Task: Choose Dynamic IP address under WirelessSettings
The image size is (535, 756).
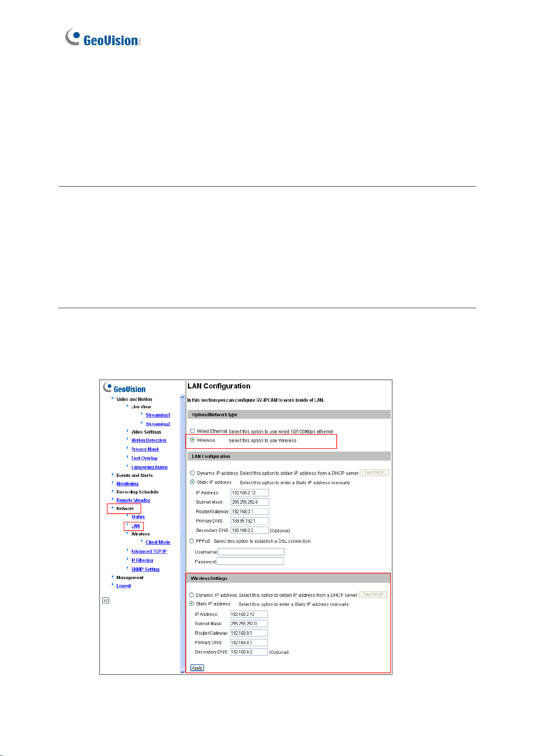Action: (x=192, y=595)
